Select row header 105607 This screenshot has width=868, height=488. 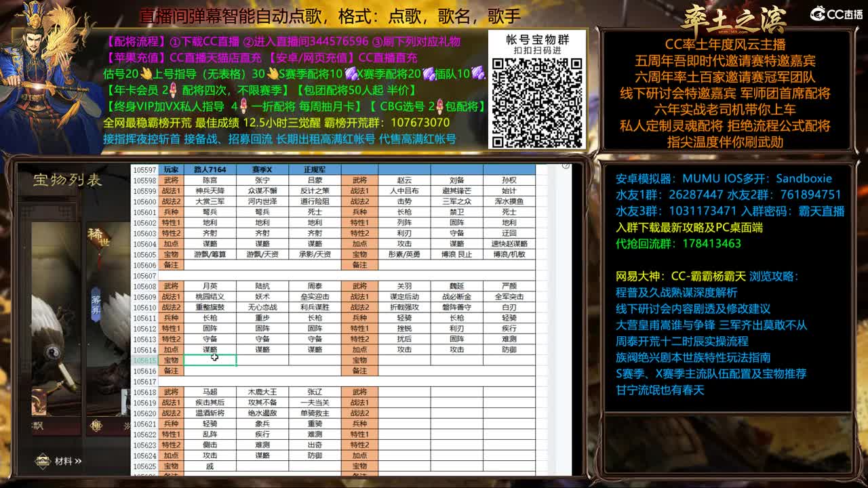point(144,276)
